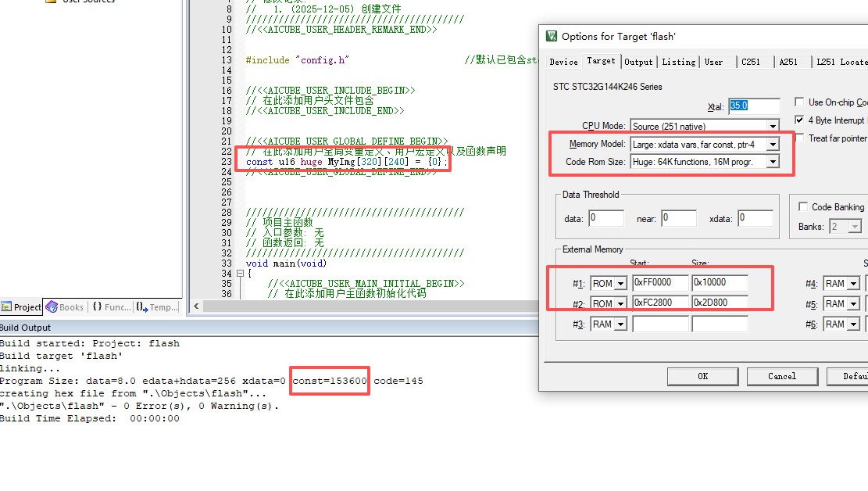Toggle Treat far pointer checkbox
The width and height of the screenshot is (868, 491).
(799, 138)
